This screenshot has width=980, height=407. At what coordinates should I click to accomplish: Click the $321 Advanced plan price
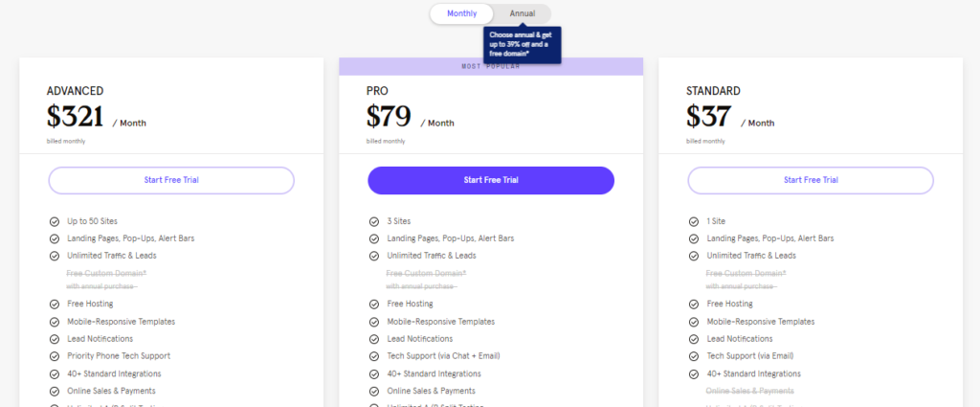pos(75,116)
